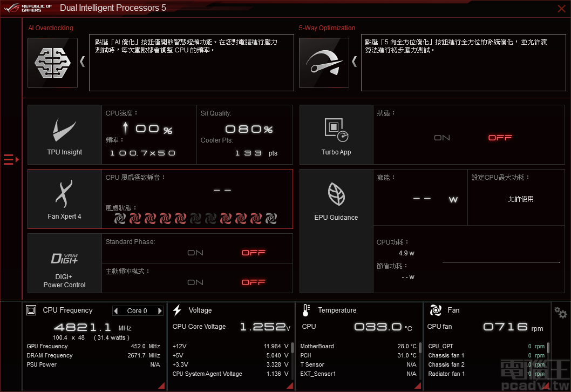Open the left sidebar menu arrow

pyautogui.click(x=9, y=159)
